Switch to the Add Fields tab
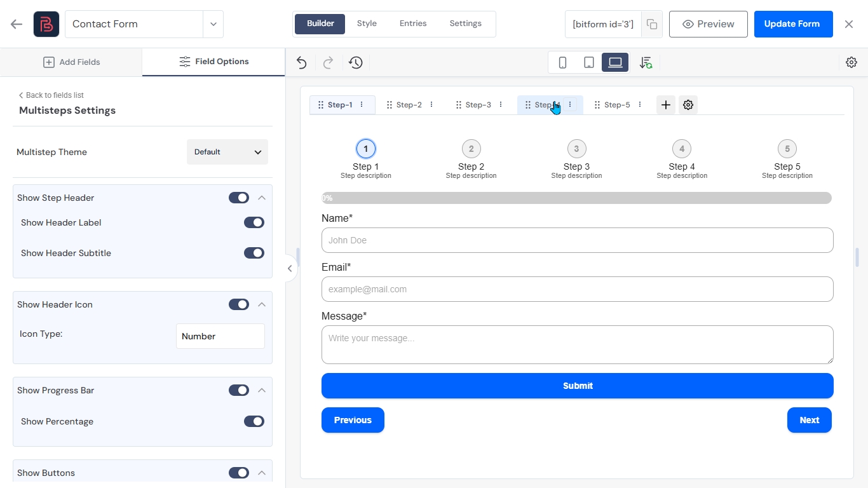 coord(71,62)
